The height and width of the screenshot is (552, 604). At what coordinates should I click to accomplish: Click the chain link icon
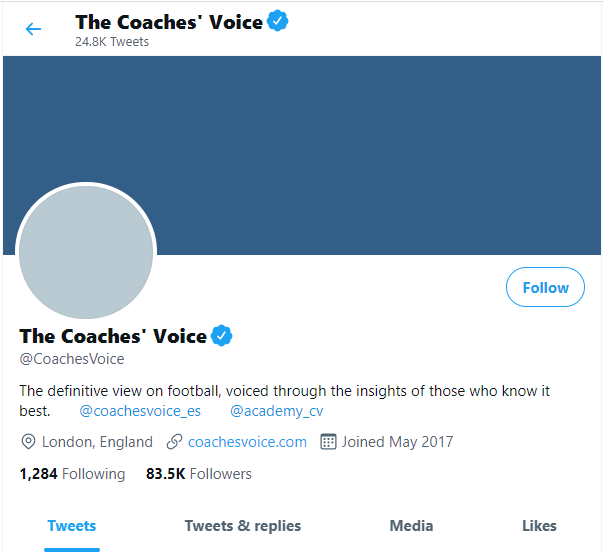coord(174,442)
